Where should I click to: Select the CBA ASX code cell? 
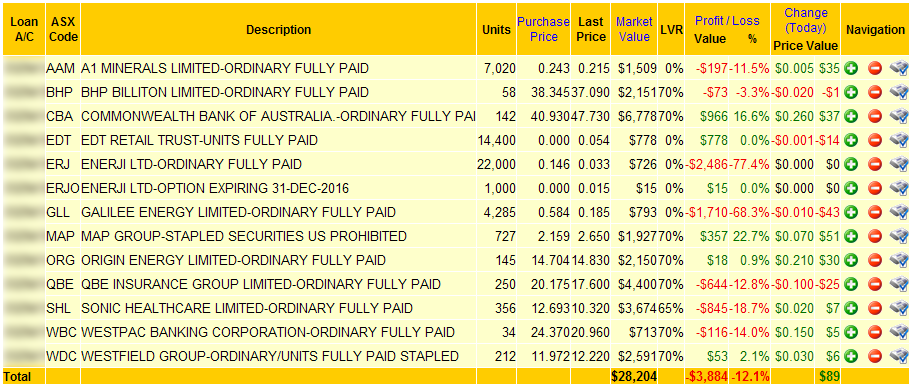pyautogui.click(x=60, y=116)
